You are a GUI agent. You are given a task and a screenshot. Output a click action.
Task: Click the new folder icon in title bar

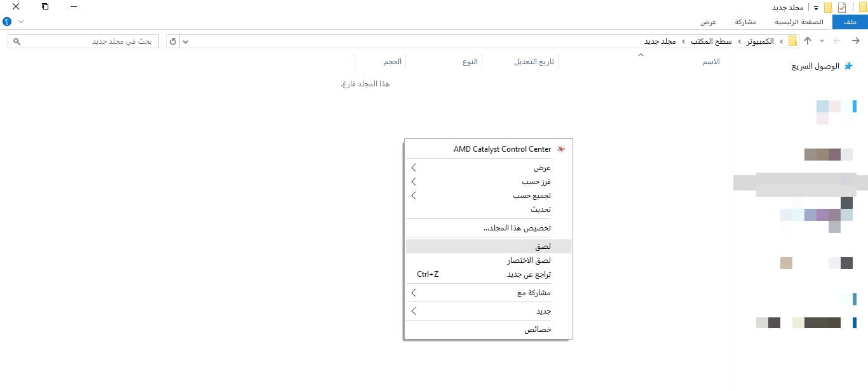coord(828,8)
